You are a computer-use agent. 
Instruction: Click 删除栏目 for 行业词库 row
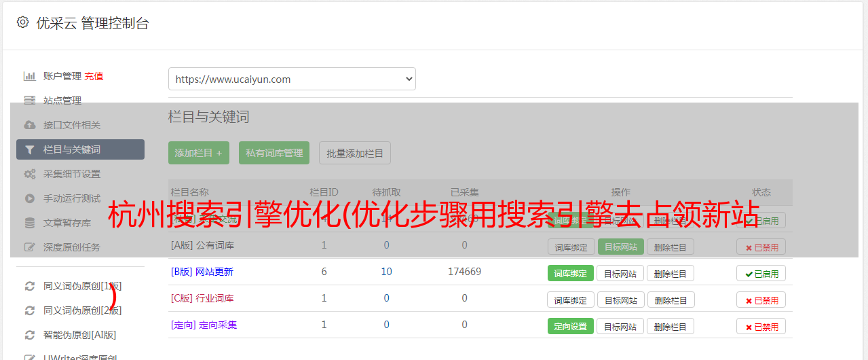pyautogui.click(x=670, y=300)
